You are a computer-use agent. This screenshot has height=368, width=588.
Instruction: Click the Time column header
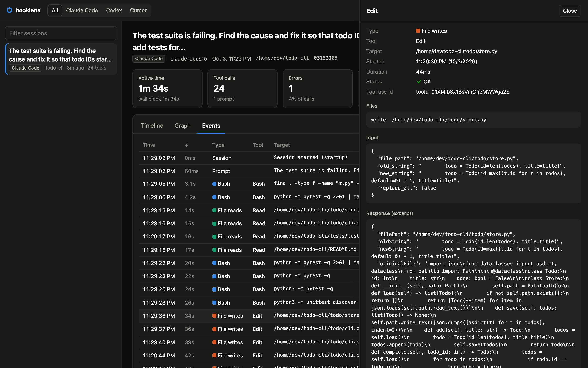[x=149, y=145]
